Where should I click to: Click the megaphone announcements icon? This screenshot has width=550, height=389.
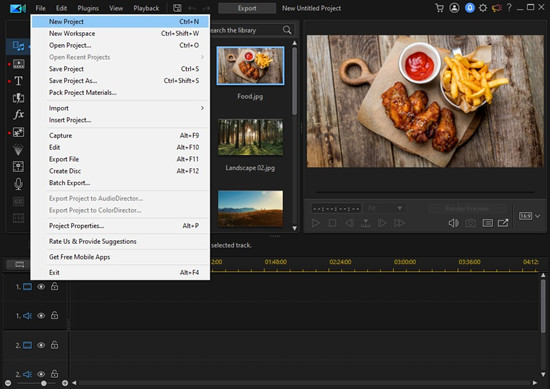(497, 8)
